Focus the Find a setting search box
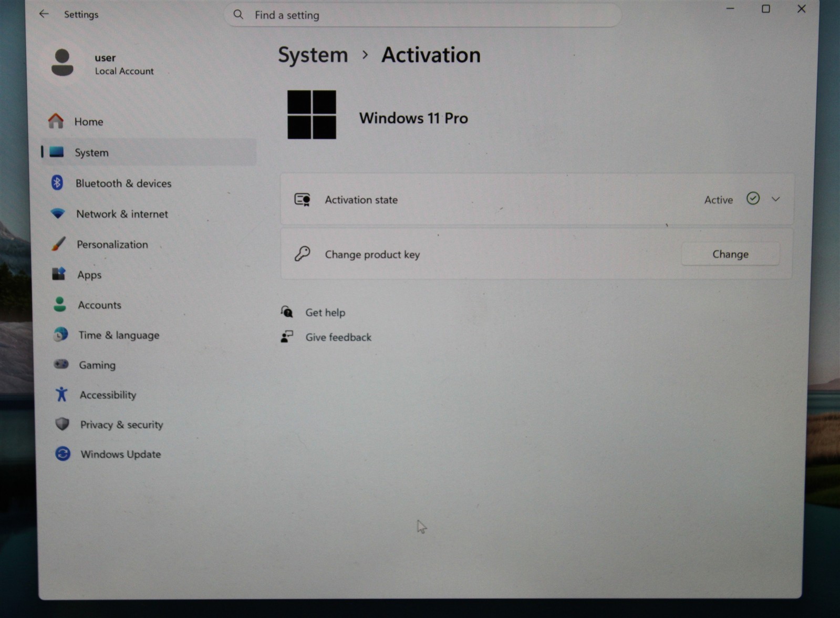 click(x=422, y=15)
